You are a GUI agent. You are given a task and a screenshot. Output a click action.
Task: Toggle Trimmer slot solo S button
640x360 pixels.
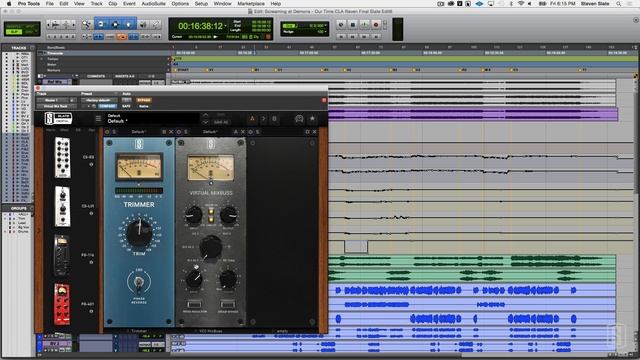(114, 132)
